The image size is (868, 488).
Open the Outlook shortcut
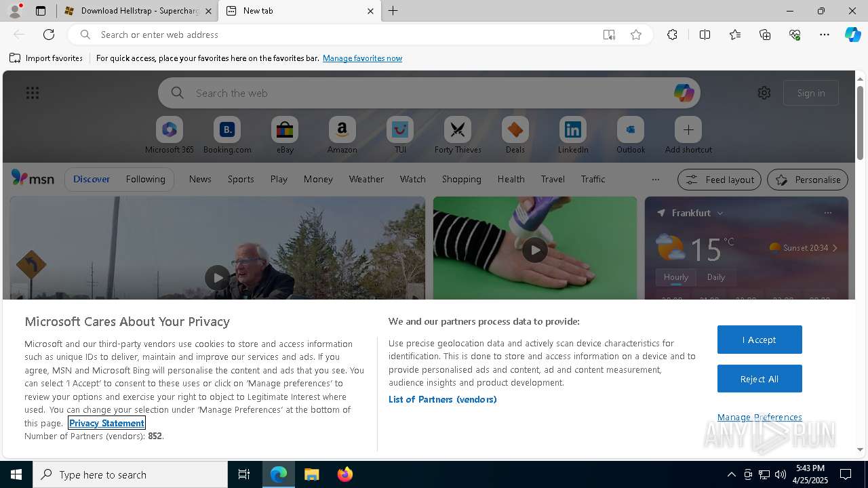click(x=631, y=136)
